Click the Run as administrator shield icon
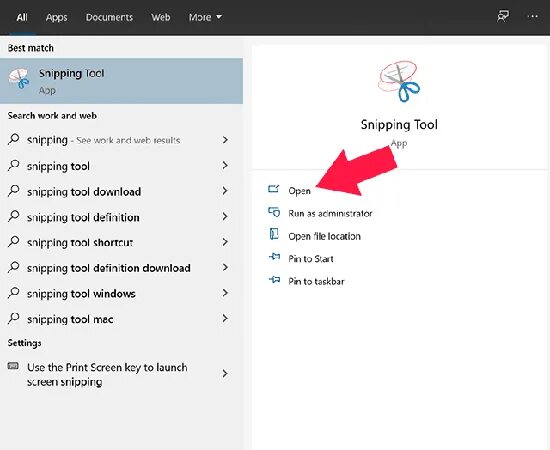This screenshot has width=550, height=450. [274, 212]
